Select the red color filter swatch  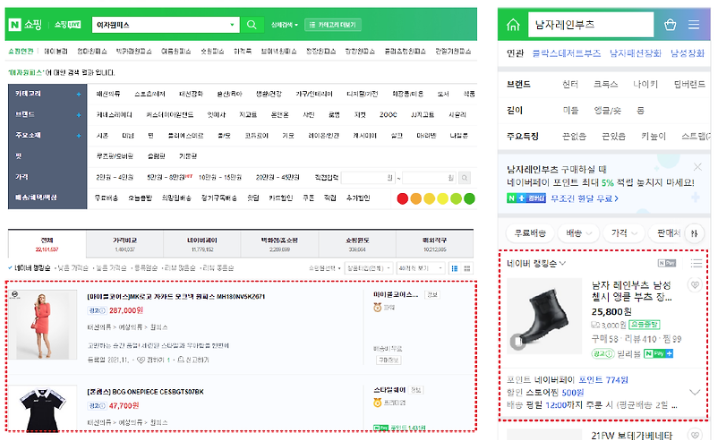tap(402, 199)
